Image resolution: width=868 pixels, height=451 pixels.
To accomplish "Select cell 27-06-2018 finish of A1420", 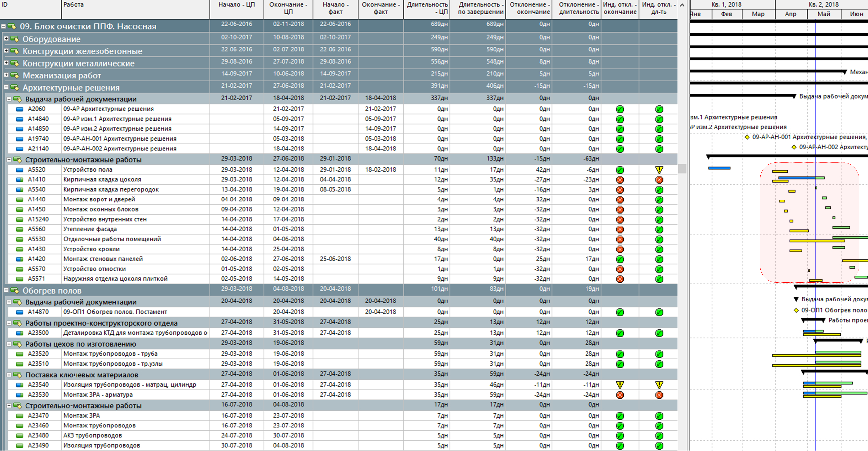I will click(x=288, y=259).
